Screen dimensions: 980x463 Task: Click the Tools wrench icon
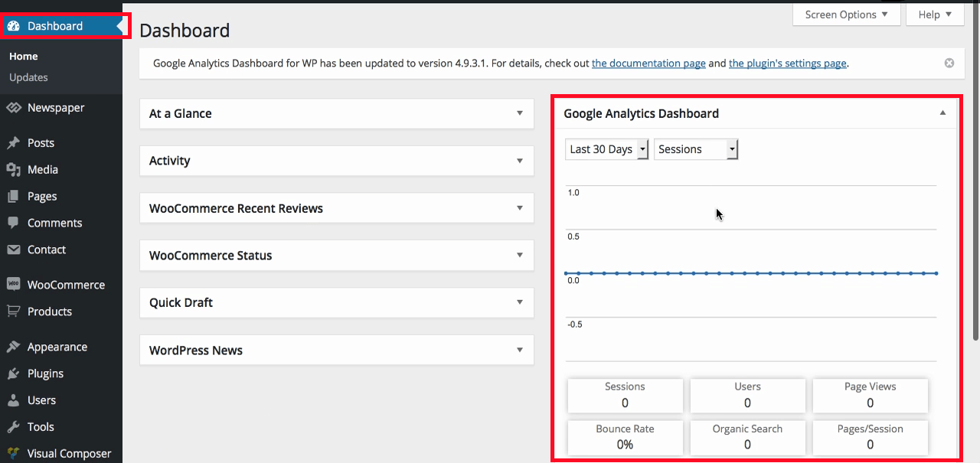point(13,427)
